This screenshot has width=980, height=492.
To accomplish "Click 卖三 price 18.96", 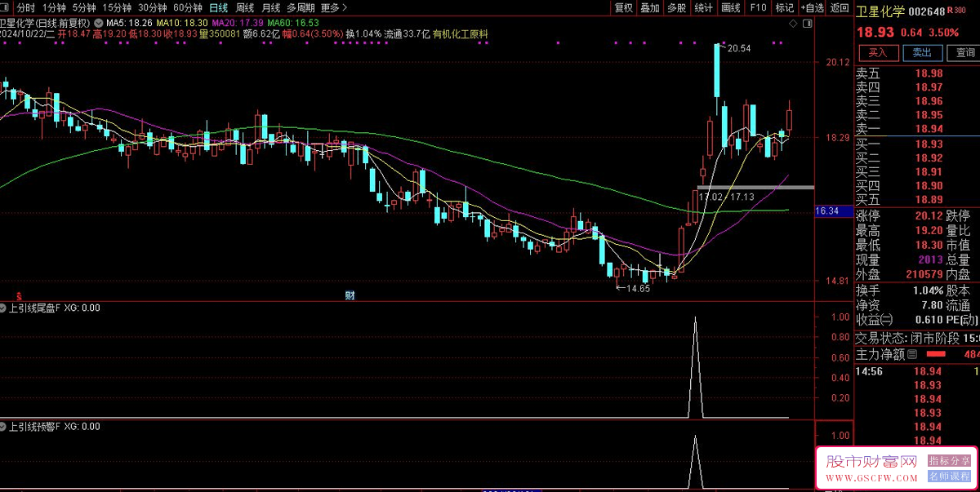I will [x=929, y=101].
